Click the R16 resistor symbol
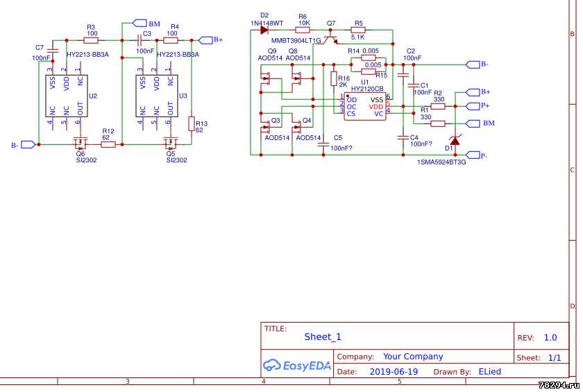583x392 pixels. 334,79
